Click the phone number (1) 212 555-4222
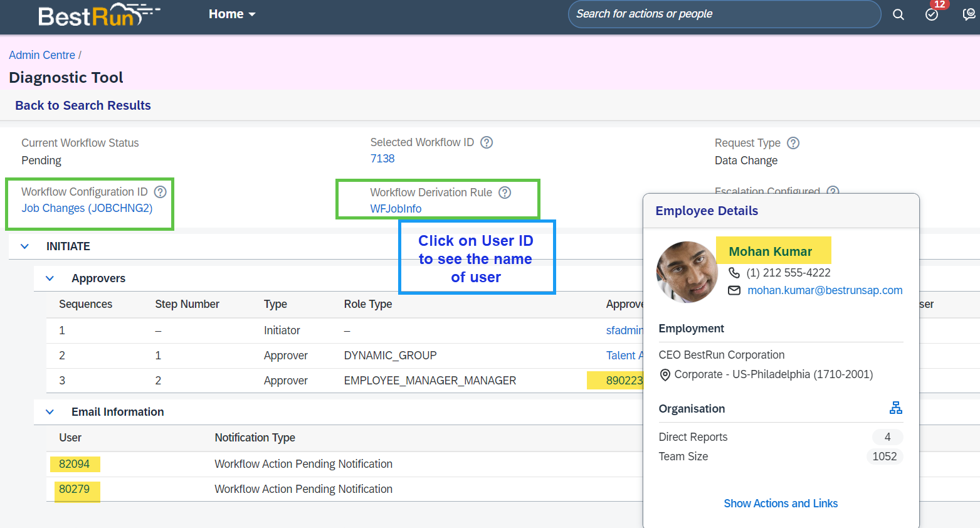980x528 pixels. tap(788, 273)
